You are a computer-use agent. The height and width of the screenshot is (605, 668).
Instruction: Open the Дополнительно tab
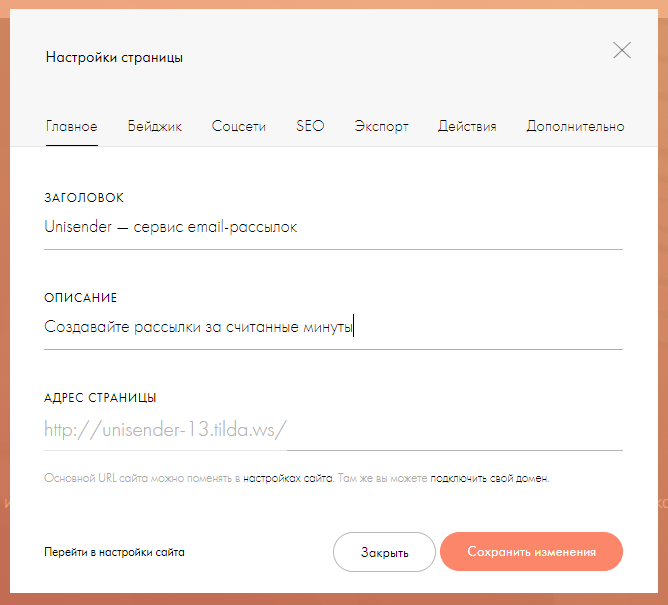(575, 127)
